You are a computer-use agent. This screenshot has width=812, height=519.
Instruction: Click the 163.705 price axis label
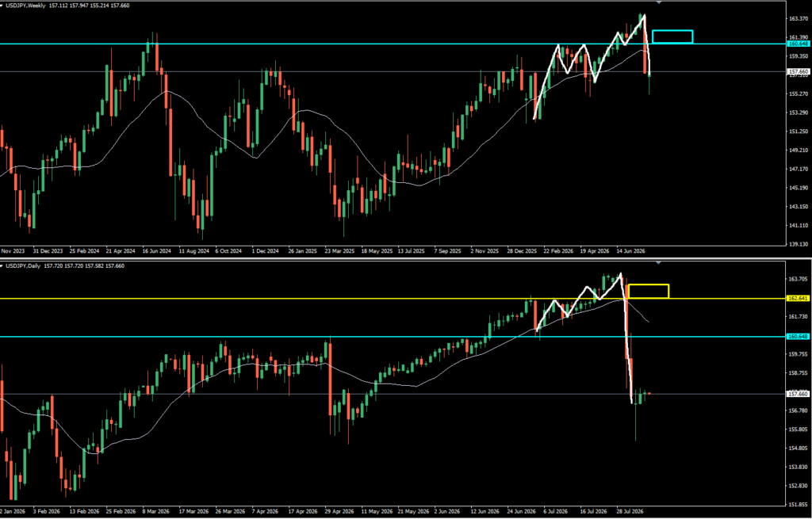(798, 280)
